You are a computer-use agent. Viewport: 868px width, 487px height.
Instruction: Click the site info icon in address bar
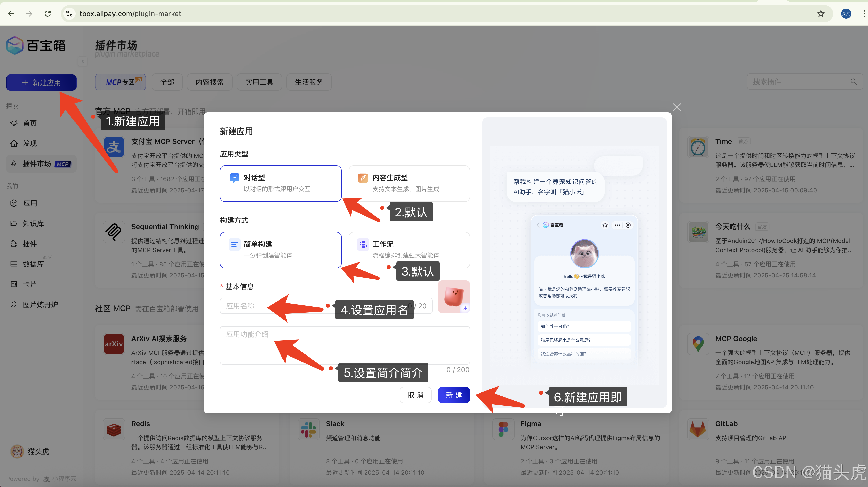[69, 13]
